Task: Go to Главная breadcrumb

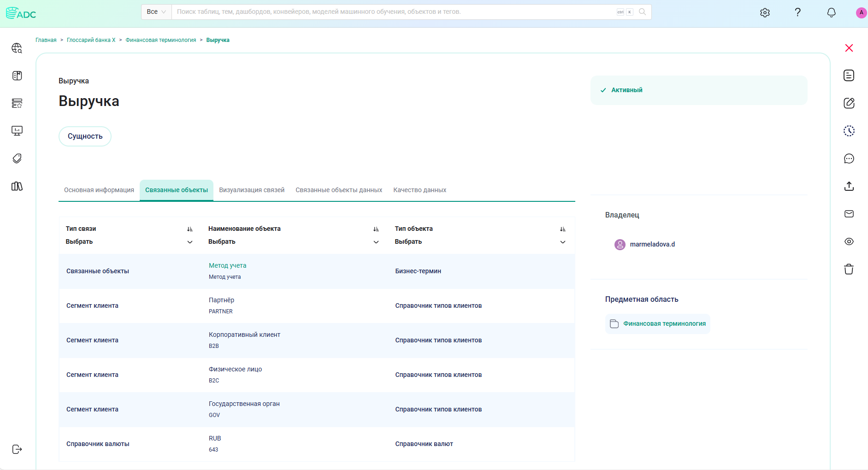Action: point(46,40)
